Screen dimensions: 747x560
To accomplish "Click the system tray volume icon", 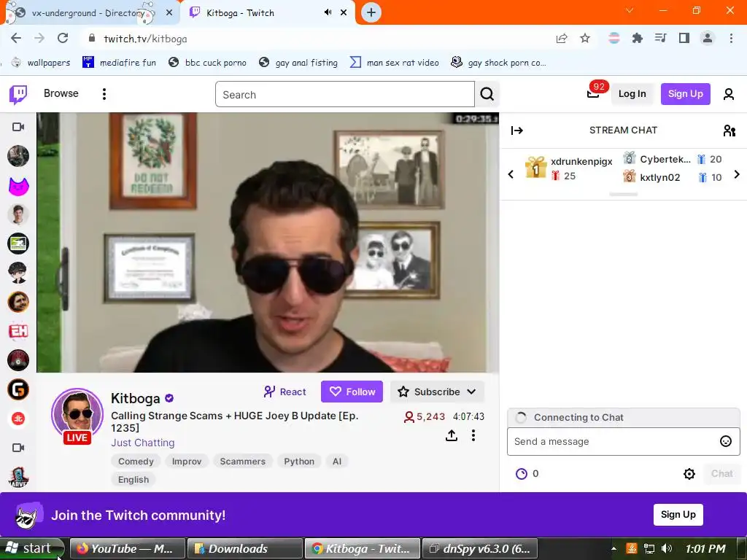I will pos(667,548).
